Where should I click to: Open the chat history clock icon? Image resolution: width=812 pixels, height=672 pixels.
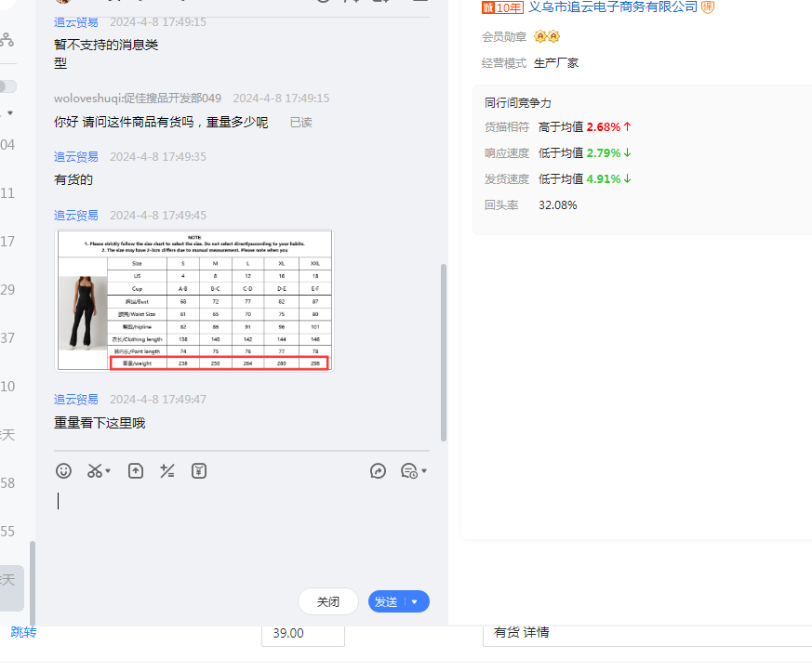408,471
